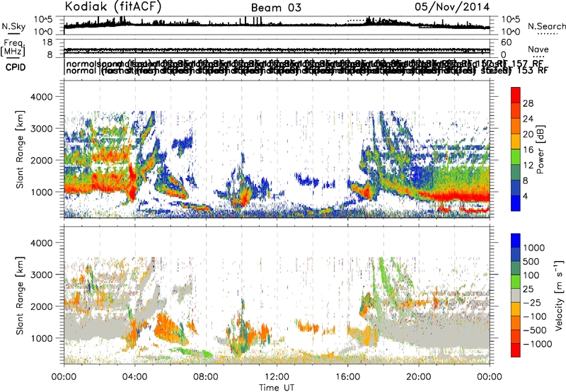Viewport: 566px width, 392px height.
Task: Click the noise trace in the N.Sky panel
Action: tap(277, 25)
